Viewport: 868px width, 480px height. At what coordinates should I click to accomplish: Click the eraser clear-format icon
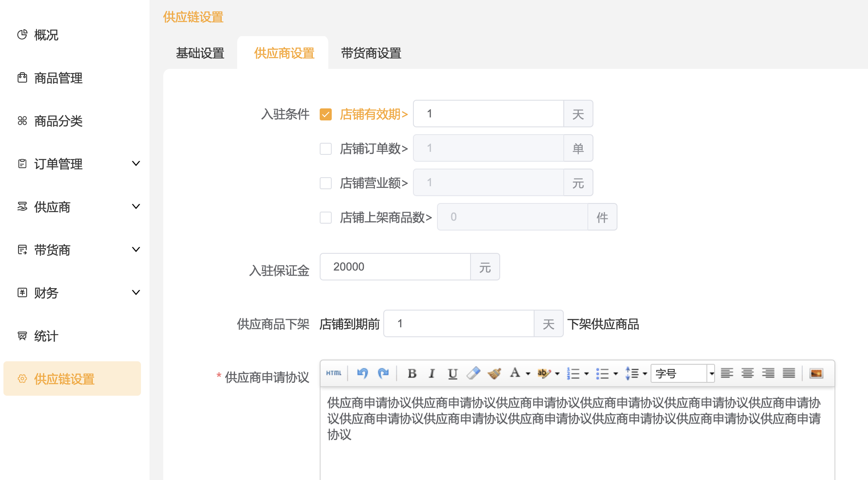pos(473,373)
